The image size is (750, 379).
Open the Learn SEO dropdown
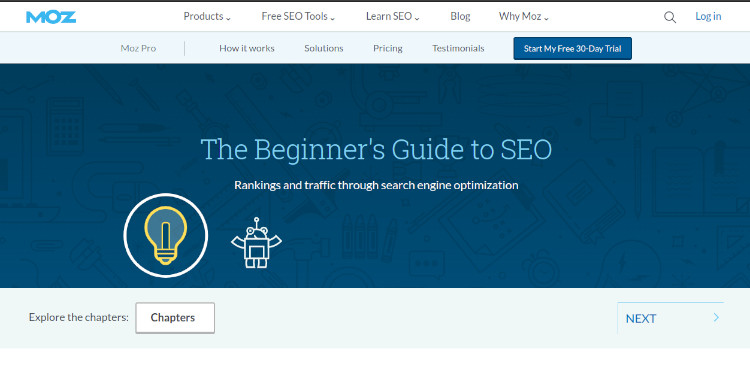point(393,16)
